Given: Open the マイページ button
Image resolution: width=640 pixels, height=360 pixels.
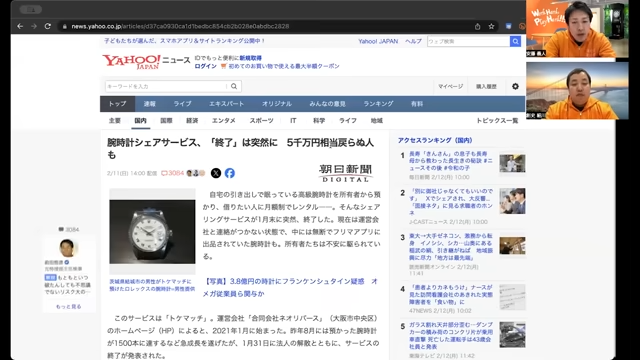Looking at the screenshot, I should (451, 87).
